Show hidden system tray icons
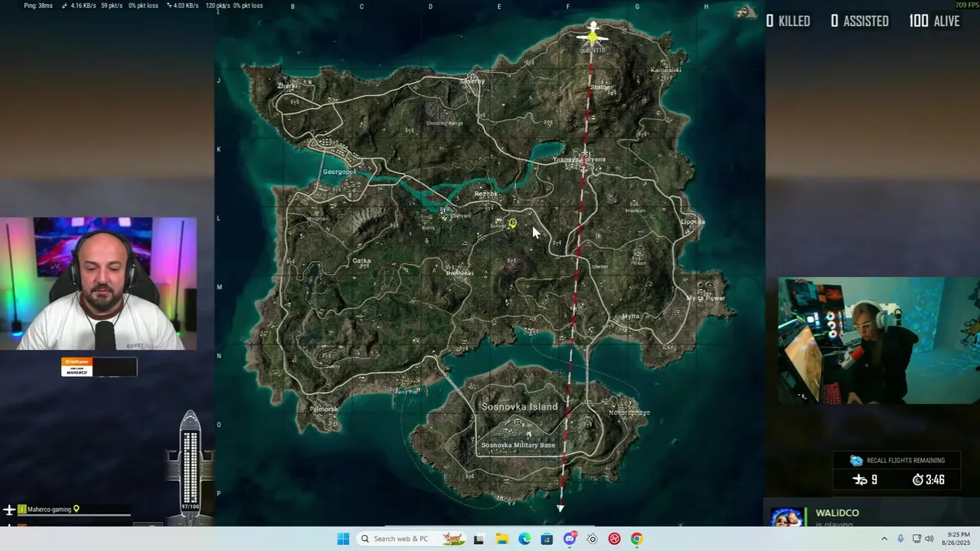980x551 pixels. (x=884, y=539)
